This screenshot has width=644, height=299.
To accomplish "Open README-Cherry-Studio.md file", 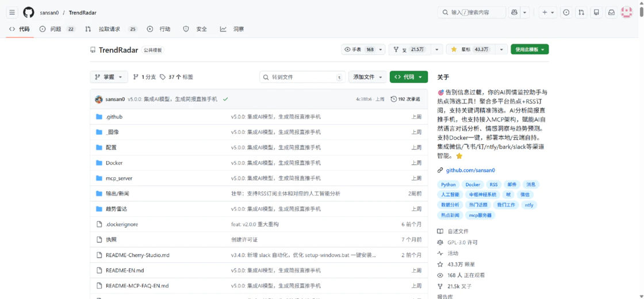I will 137,255.
